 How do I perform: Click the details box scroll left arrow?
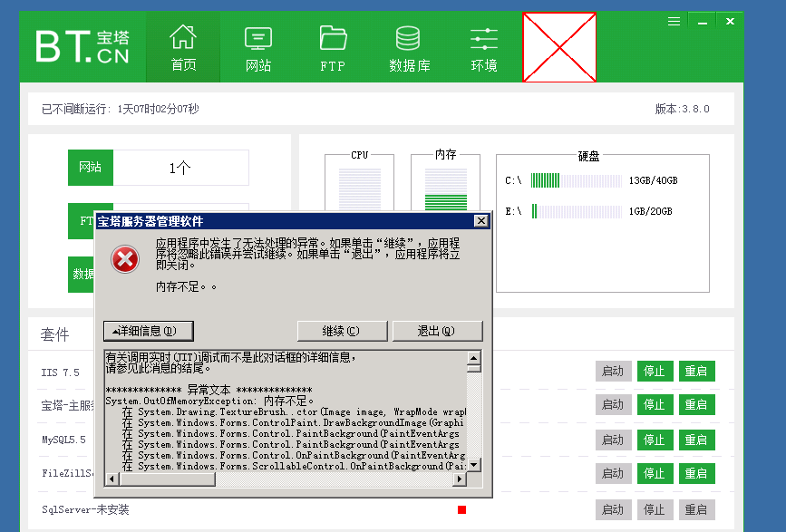pyautogui.click(x=112, y=479)
